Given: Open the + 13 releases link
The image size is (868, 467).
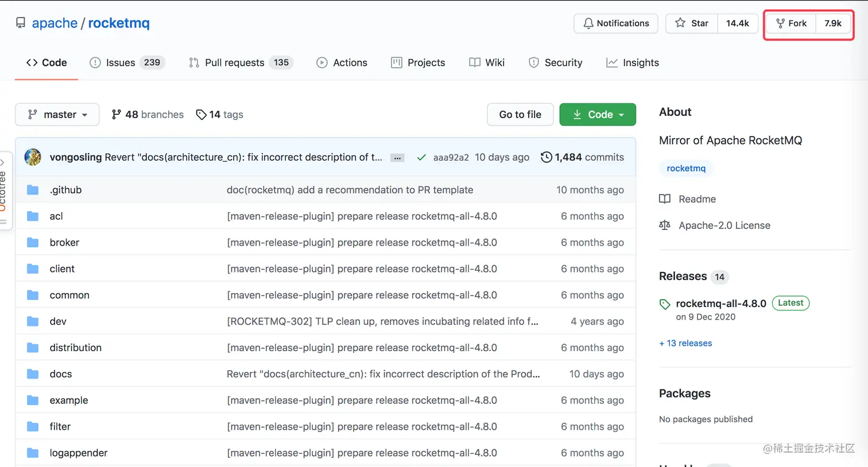Looking at the screenshot, I should point(685,343).
